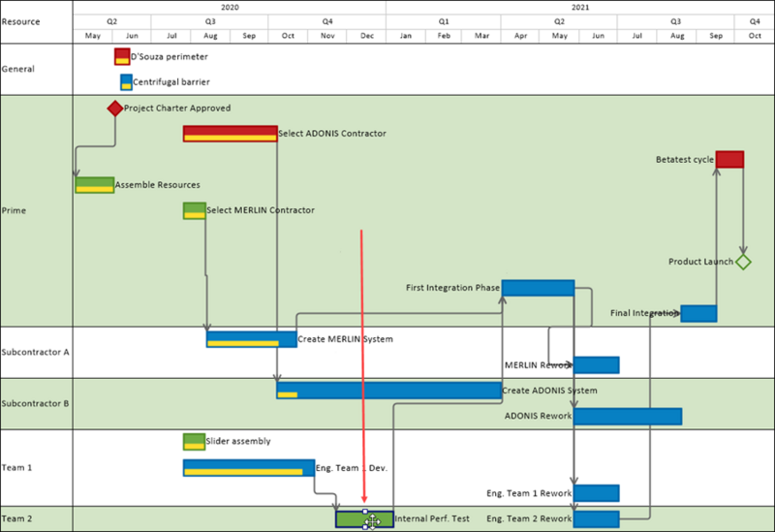Select the Slider assembly task bar
This screenshot has height=532, width=775.
(x=194, y=442)
